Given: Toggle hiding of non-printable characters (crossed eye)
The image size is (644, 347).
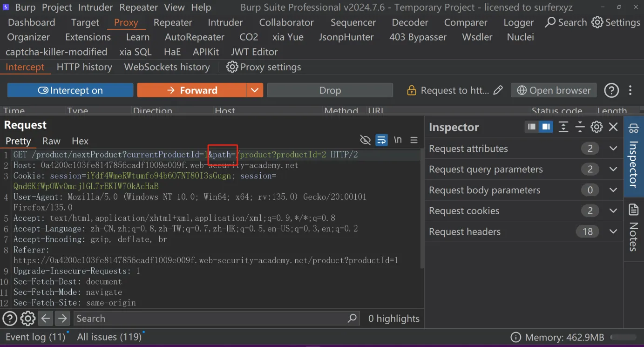Looking at the screenshot, I should [366, 140].
